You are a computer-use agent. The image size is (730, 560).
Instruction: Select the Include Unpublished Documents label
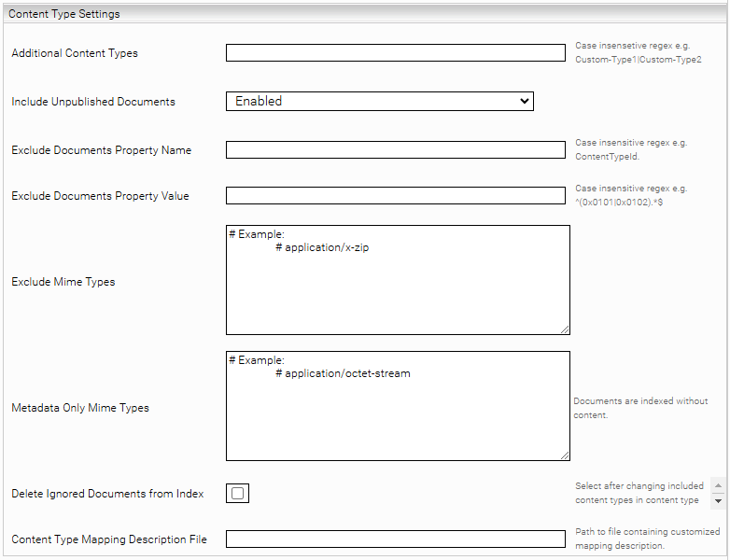[x=93, y=102]
